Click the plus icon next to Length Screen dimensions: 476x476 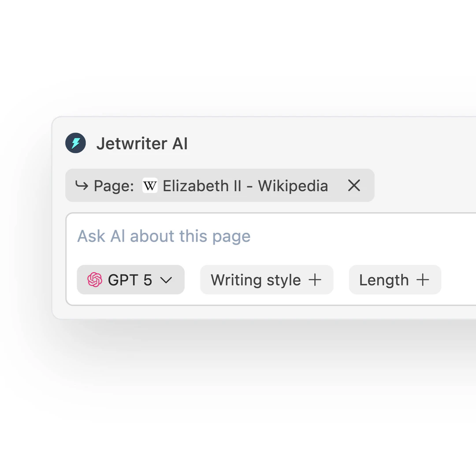point(423,279)
